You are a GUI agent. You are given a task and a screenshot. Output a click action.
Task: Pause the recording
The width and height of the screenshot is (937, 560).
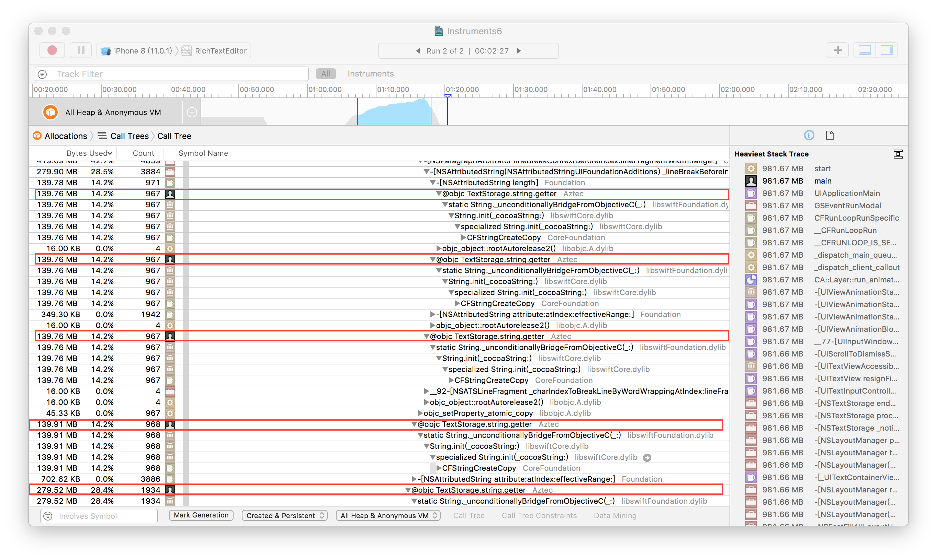pyautogui.click(x=81, y=50)
